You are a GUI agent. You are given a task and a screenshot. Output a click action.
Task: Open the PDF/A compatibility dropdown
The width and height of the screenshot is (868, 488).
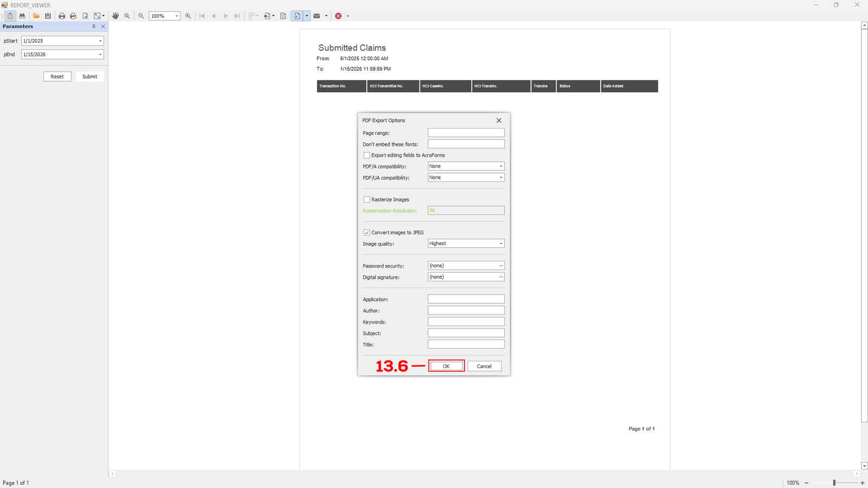coord(501,166)
